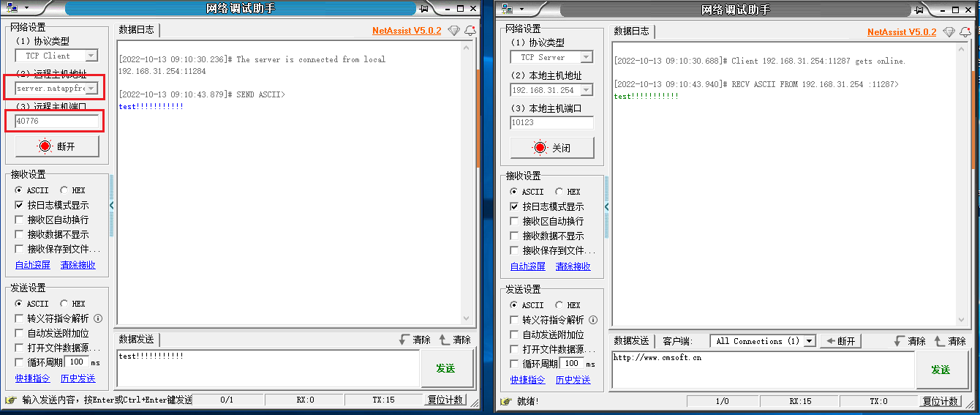980x415 pixels.
Task: Click the local host port field 10123
Action: (552, 123)
